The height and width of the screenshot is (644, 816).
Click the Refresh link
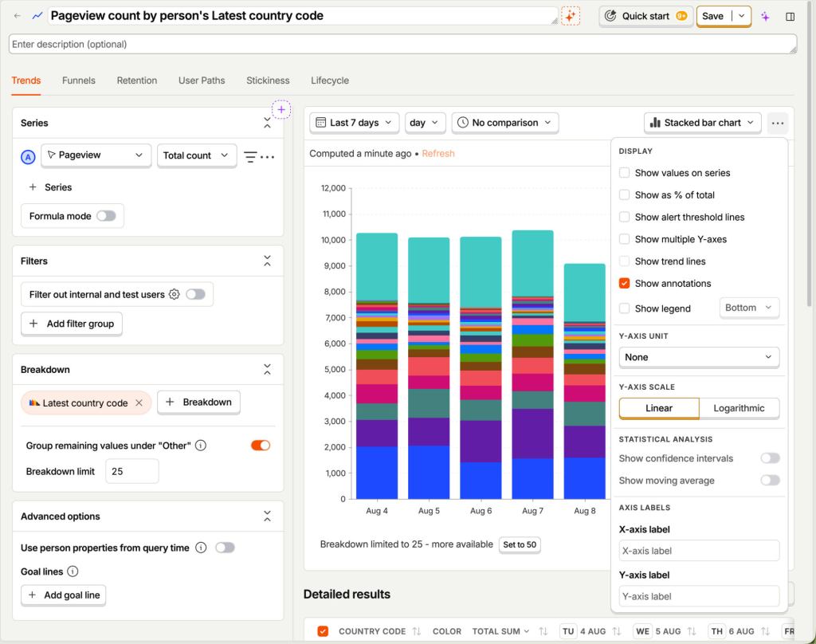tap(438, 154)
